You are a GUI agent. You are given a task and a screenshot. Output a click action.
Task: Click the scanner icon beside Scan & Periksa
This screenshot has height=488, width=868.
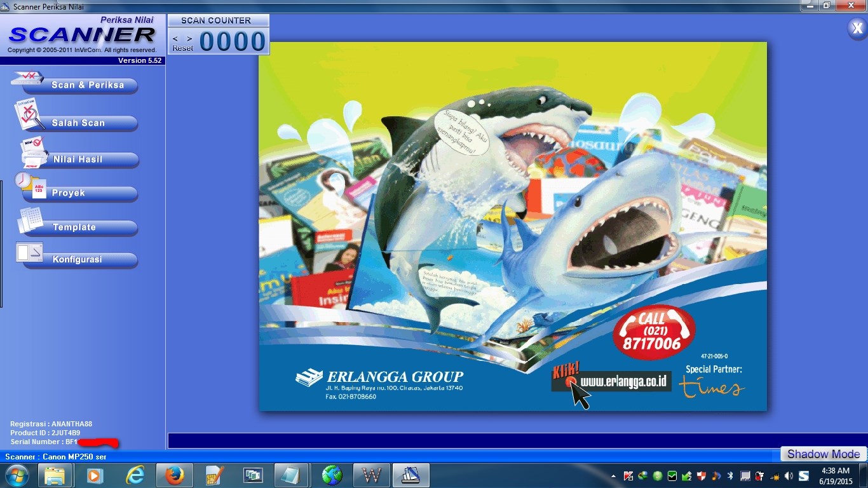pos(27,79)
